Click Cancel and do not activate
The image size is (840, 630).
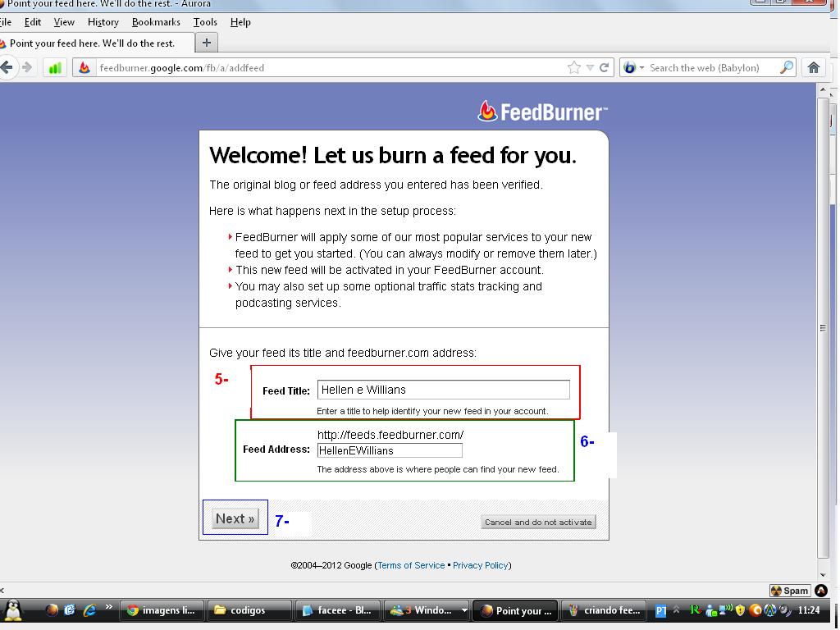coord(538,522)
